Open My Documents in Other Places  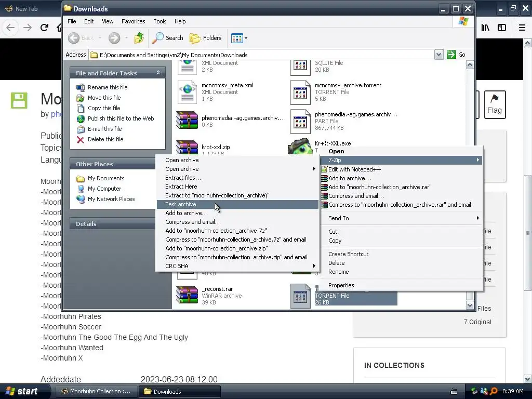click(x=106, y=179)
